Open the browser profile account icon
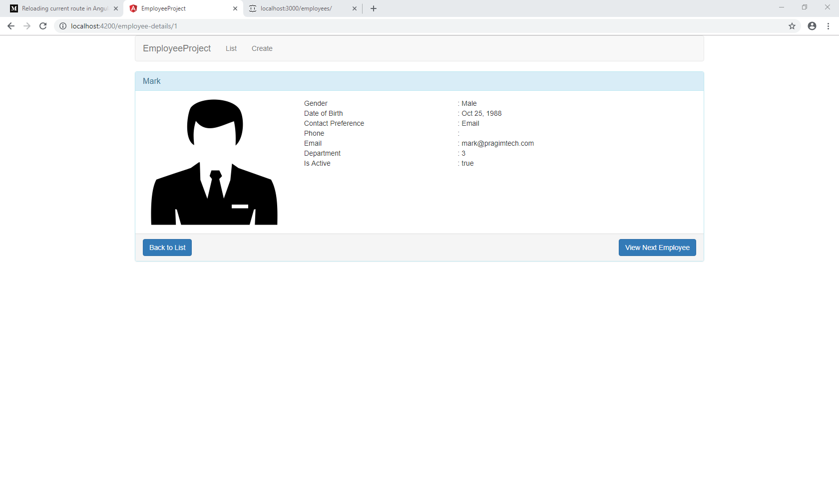The height and width of the screenshot is (504, 839). pos(812,26)
